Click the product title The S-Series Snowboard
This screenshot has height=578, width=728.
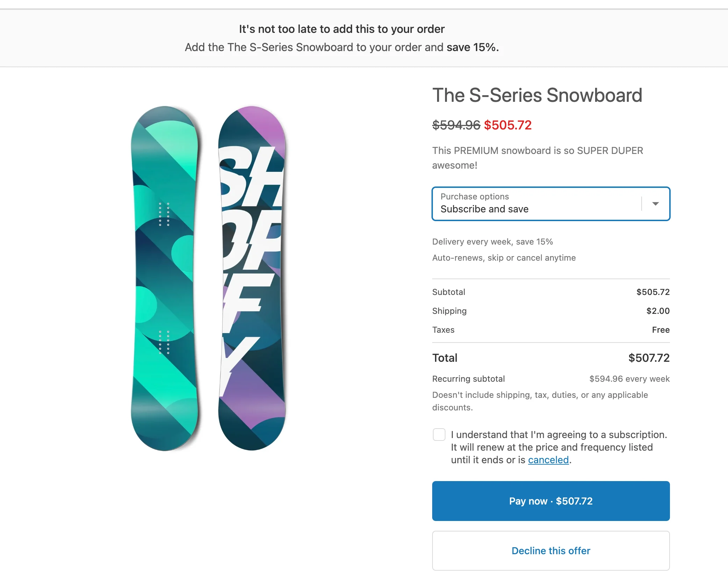click(537, 95)
